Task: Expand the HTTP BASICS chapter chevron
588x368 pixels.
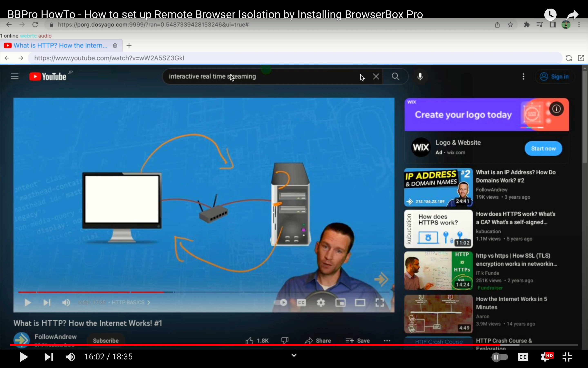Action: point(149,303)
